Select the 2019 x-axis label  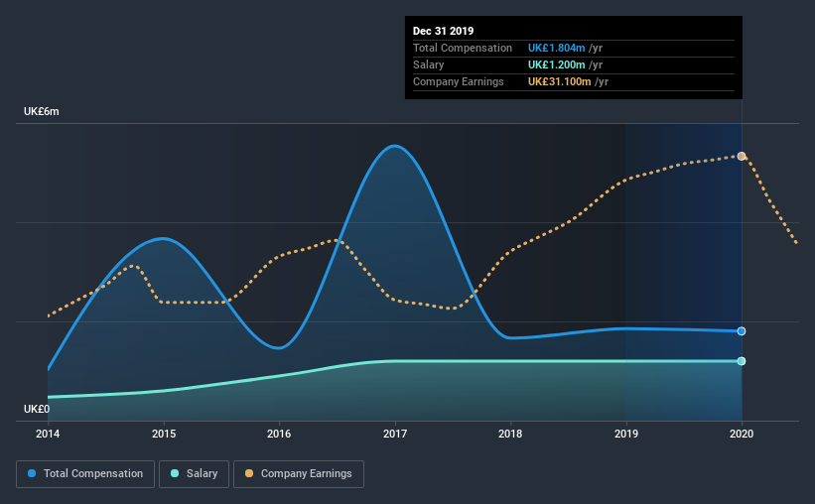[626, 434]
